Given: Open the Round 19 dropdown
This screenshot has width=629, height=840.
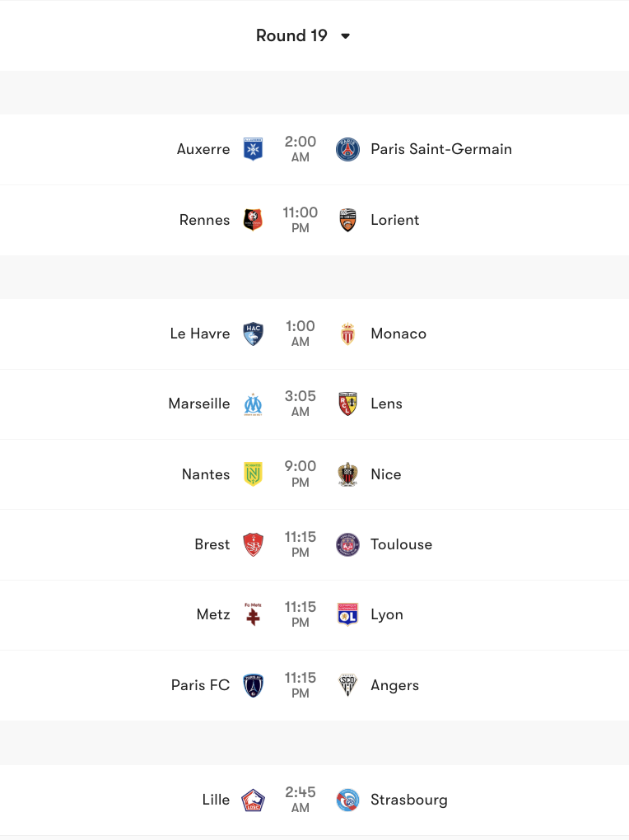Looking at the screenshot, I should click(x=304, y=35).
